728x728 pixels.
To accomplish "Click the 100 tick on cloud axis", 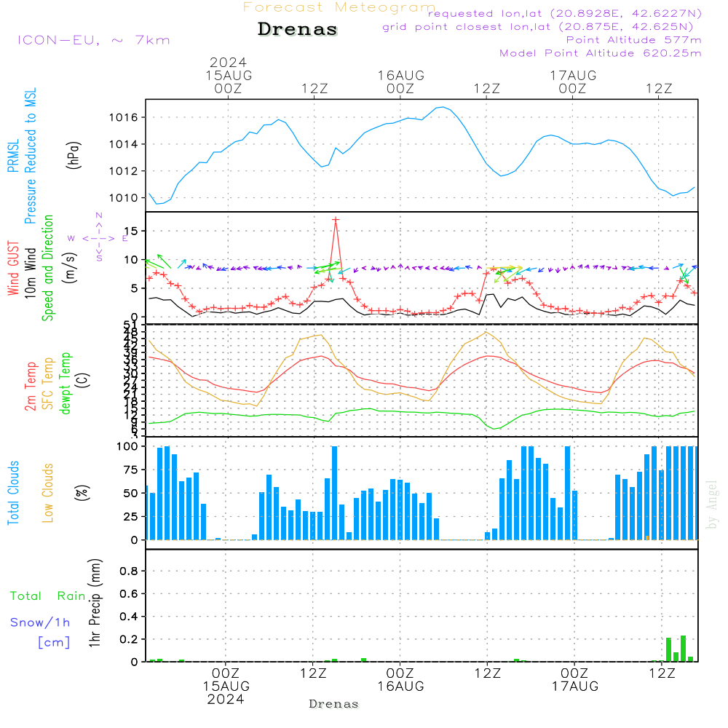I will (127, 447).
